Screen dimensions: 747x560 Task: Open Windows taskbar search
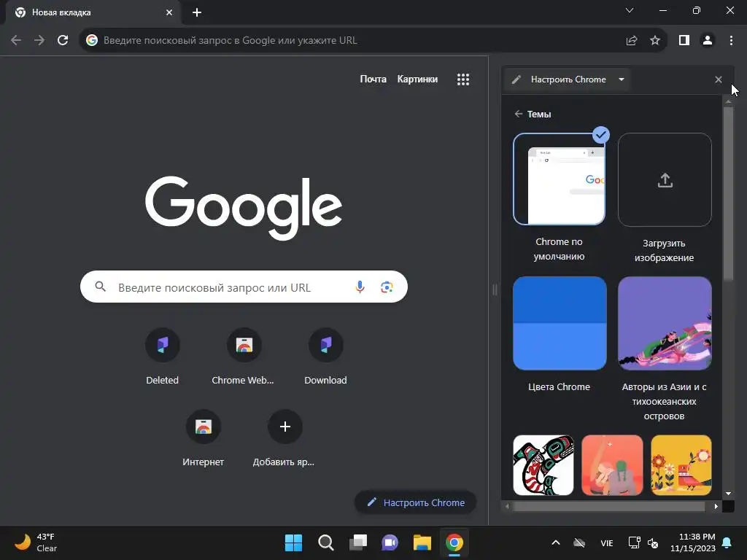click(326, 542)
